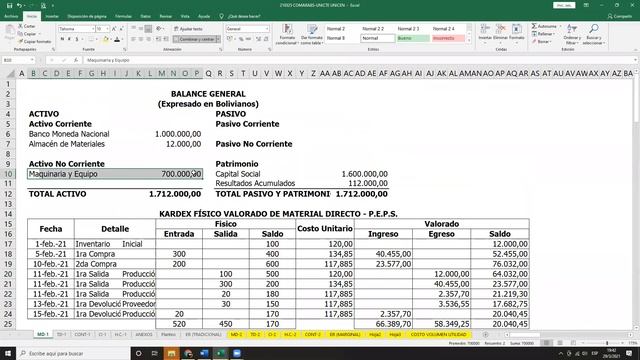This screenshot has width=640, height=360.
Task: Open Dar formato como tabla
Action: click(312, 34)
